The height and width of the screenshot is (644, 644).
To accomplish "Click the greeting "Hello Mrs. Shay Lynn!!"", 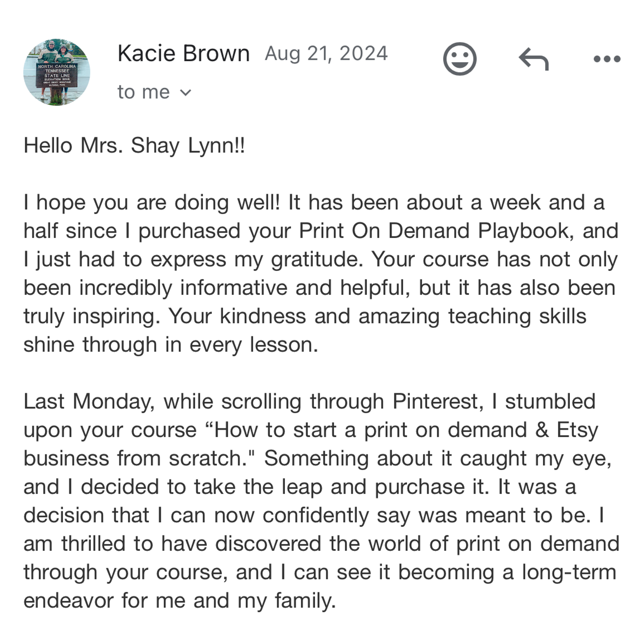I will point(134,146).
